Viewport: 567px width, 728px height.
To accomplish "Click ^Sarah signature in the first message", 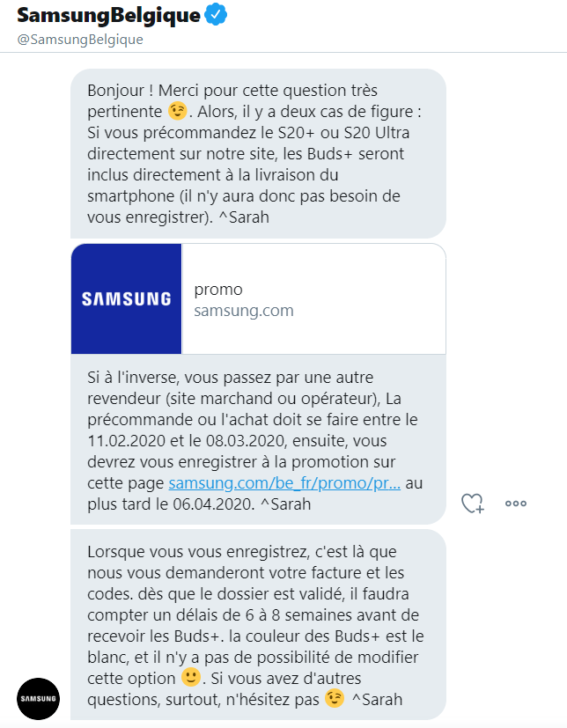I will pos(244,217).
